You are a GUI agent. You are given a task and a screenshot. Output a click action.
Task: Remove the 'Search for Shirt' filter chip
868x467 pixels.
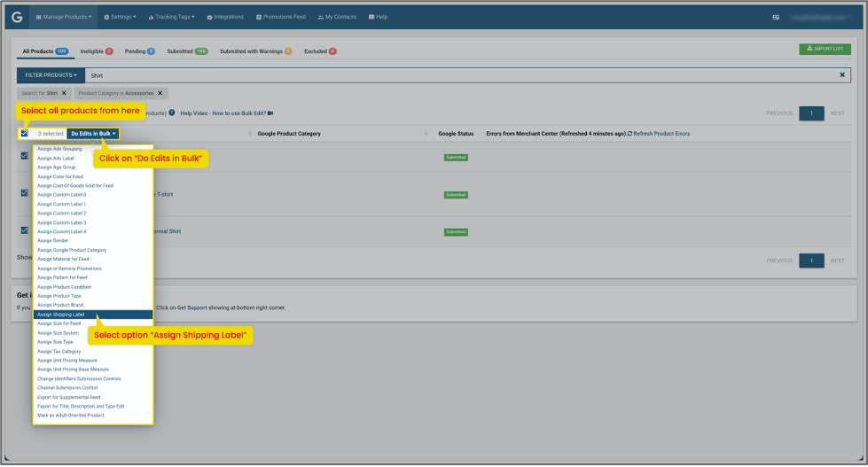click(x=64, y=94)
